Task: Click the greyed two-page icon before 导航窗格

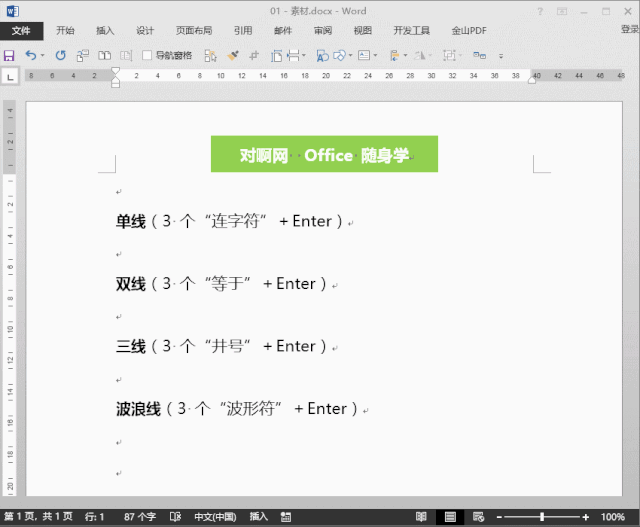Action: click(x=126, y=55)
